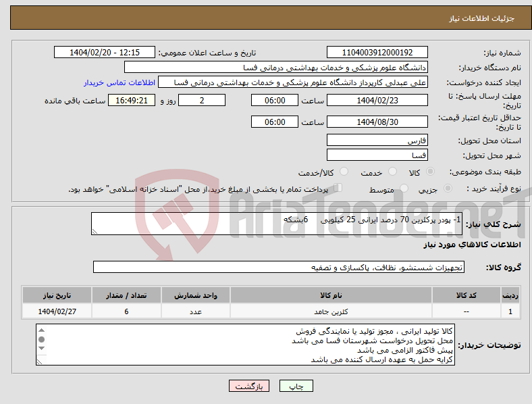Click the اطلاعات کالاهای مورد نیاز heading
This screenshot has height=404, width=532.
point(472,245)
